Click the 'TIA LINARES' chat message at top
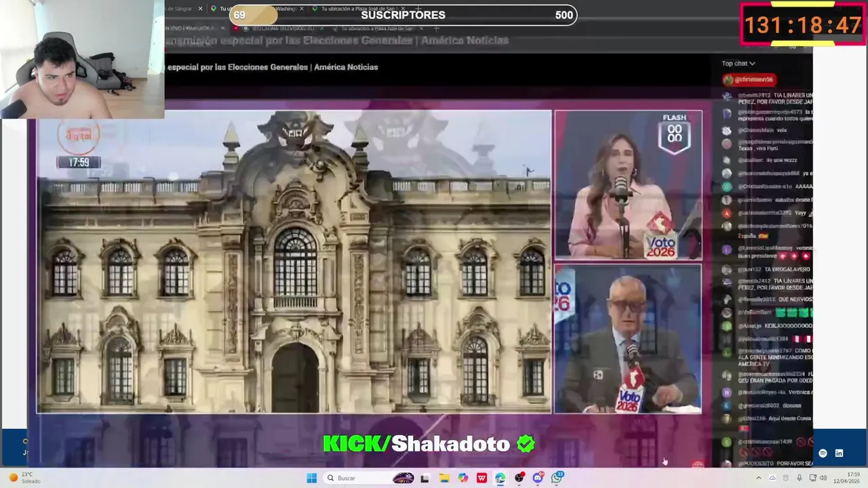The image size is (868, 488). click(767, 98)
